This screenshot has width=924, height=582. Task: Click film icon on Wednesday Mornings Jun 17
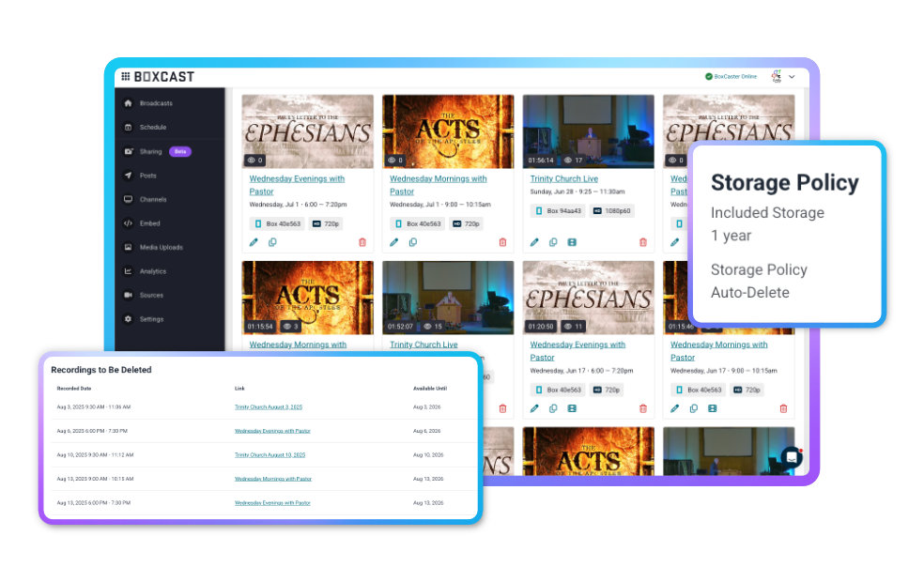tap(713, 408)
